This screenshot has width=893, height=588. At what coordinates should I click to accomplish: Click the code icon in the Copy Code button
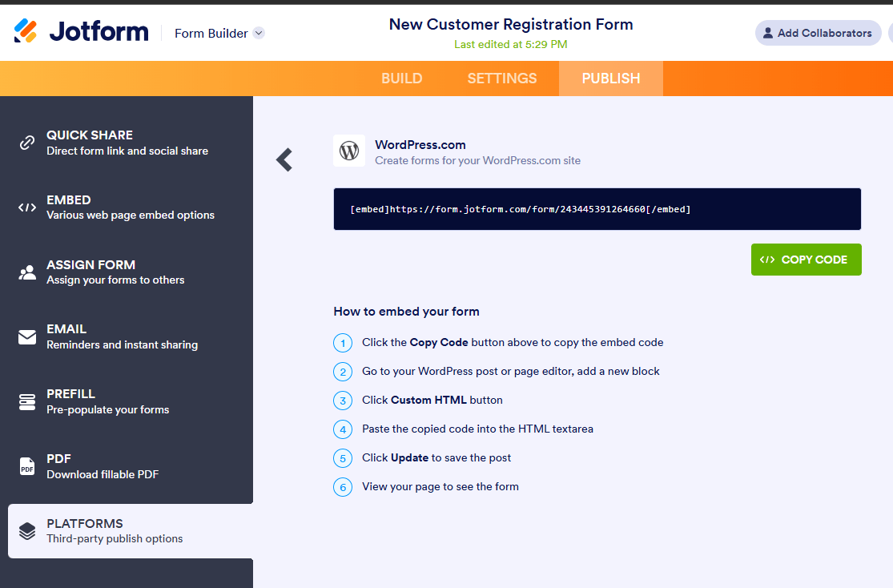(767, 260)
